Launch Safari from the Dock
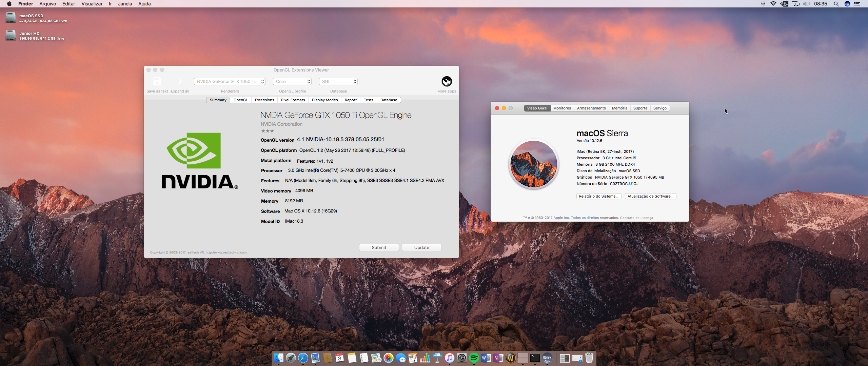This screenshot has width=868, height=366. (x=303, y=358)
